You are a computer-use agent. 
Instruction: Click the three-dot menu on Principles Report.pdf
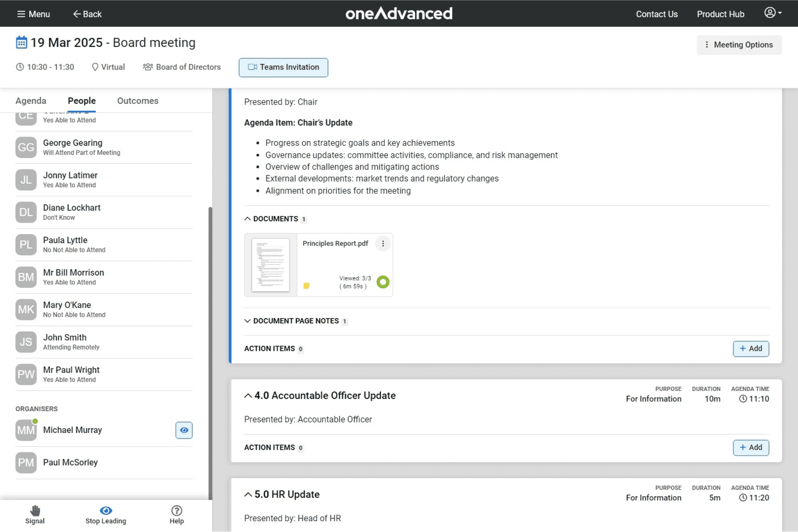(383, 244)
